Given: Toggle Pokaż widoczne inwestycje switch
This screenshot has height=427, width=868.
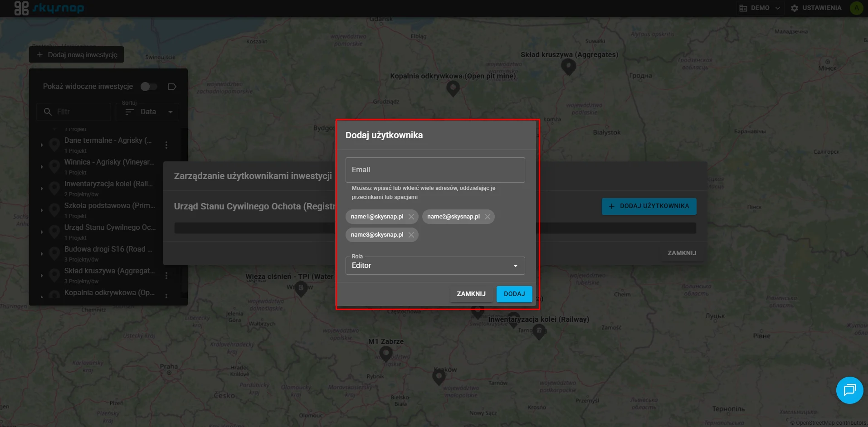Looking at the screenshot, I should click(149, 87).
